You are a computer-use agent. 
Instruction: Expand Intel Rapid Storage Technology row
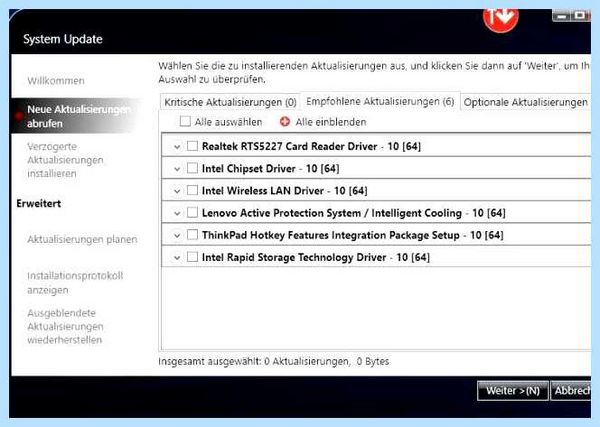click(177, 258)
